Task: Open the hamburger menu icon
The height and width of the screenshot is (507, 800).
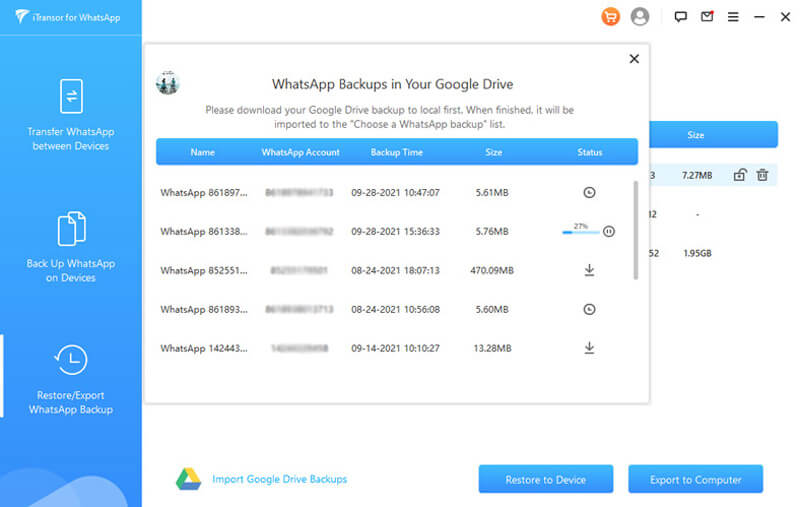Action: pos(733,17)
